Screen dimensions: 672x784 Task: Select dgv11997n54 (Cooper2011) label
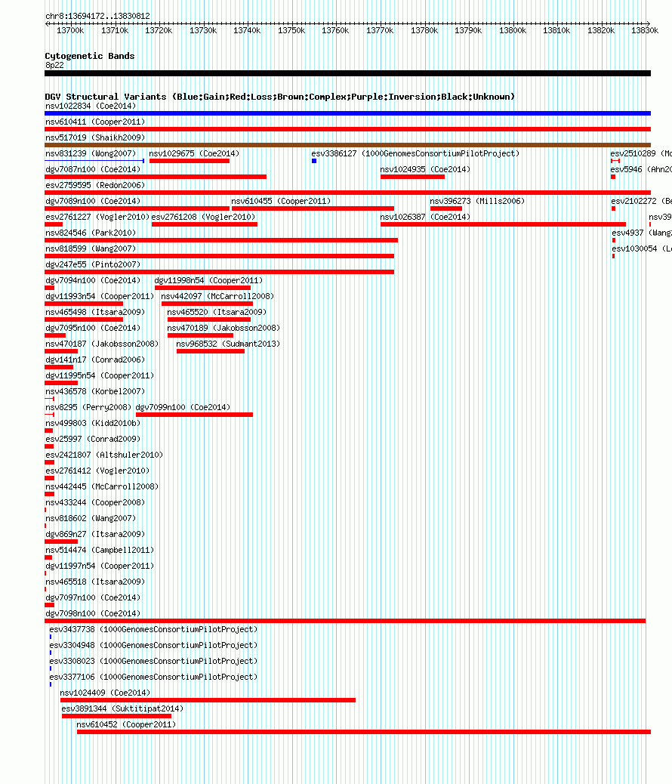tap(100, 566)
